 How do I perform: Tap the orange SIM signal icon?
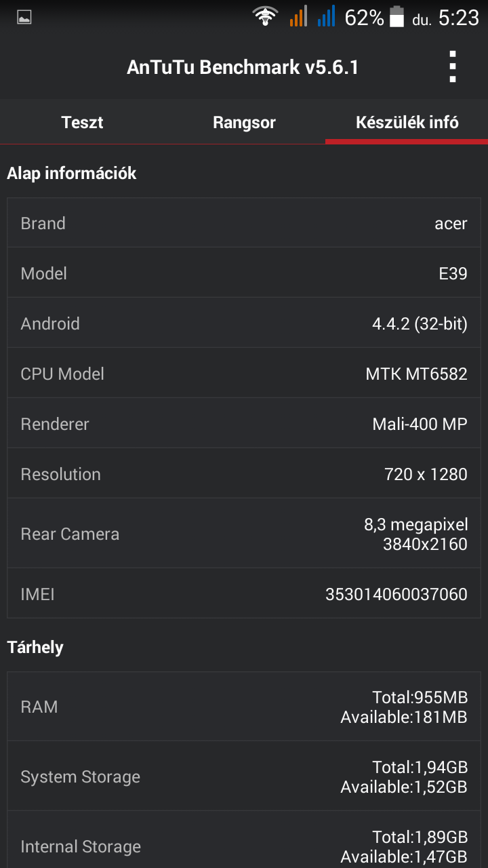(x=298, y=16)
